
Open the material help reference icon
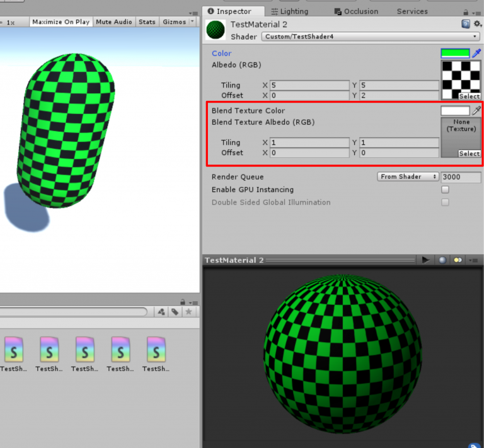[466, 24]
